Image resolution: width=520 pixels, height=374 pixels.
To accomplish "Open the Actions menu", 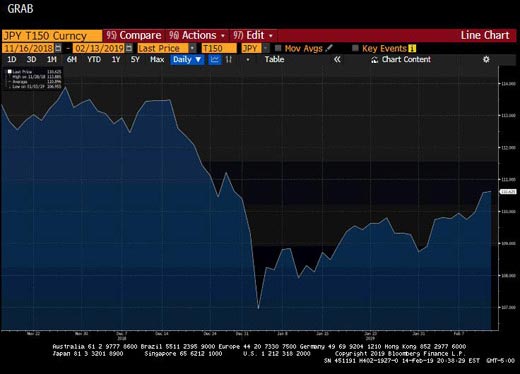I will coord(197,35).
